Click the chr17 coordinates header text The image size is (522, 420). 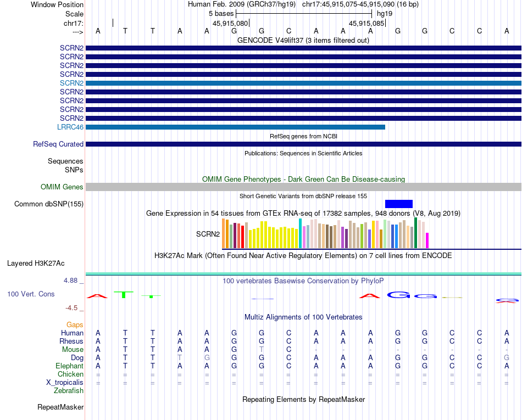(360, 4)
